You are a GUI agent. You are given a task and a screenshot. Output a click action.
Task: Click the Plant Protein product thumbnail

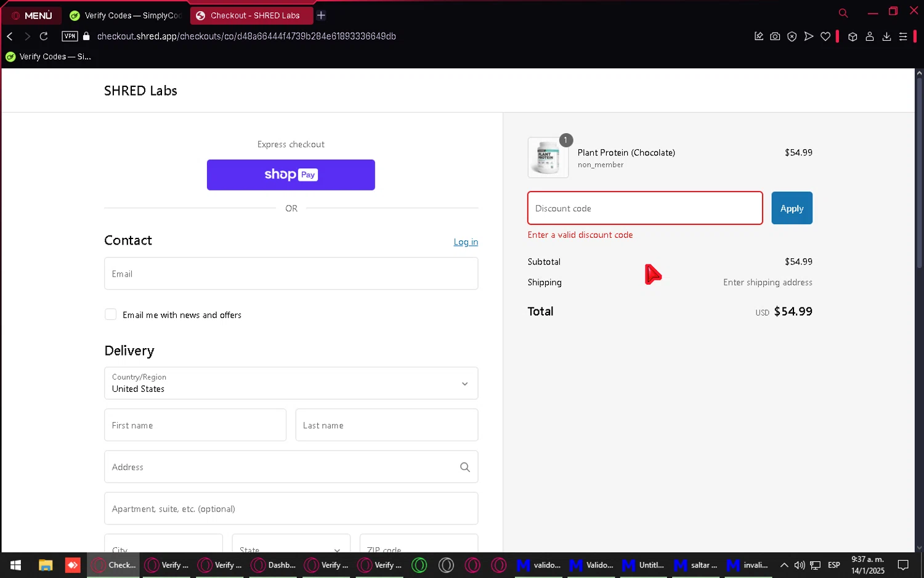(548, 157)
